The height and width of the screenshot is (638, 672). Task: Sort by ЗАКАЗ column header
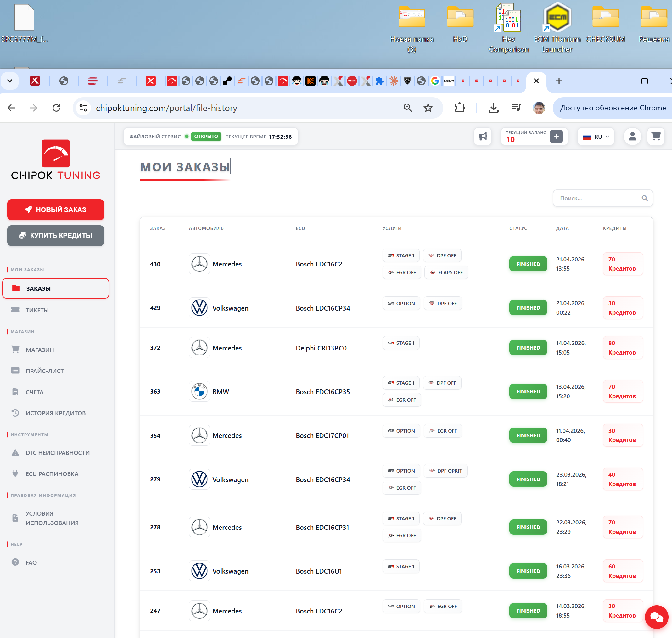158,228
